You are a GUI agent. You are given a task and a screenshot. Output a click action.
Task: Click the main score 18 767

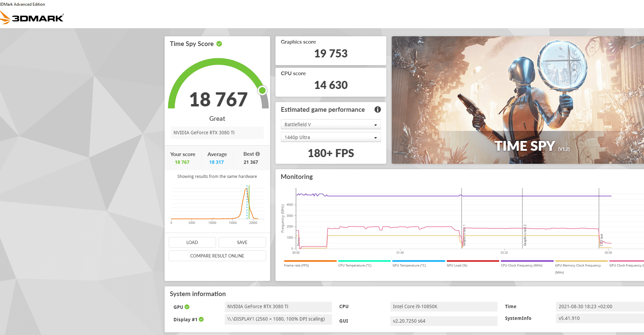click(x=218, y=100)
